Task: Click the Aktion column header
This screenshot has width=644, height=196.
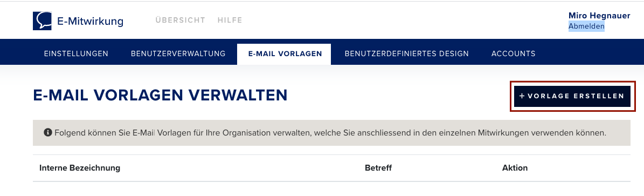Action: pos(515,168)
